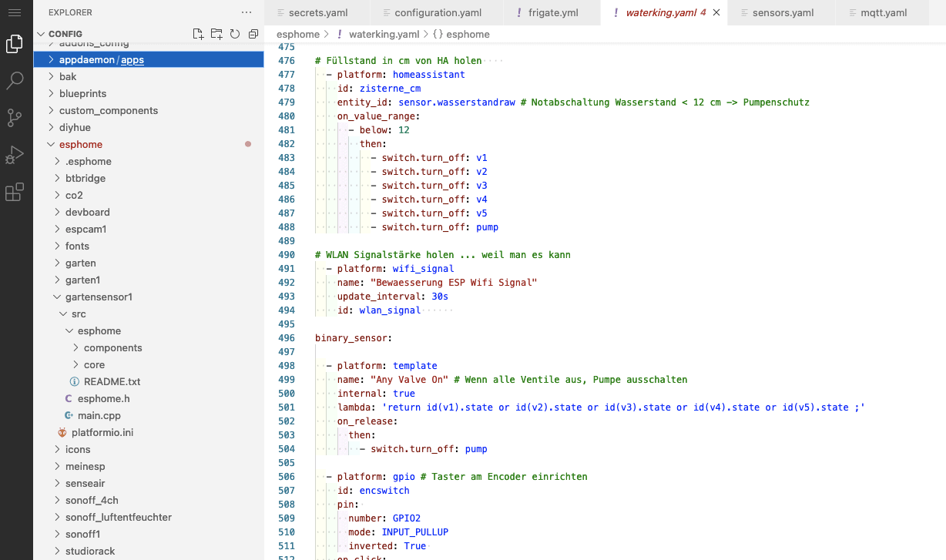Open Explorer more actions ellipsis
The width and height of the screenshot is (946, 560).
[x=247, y=12]
